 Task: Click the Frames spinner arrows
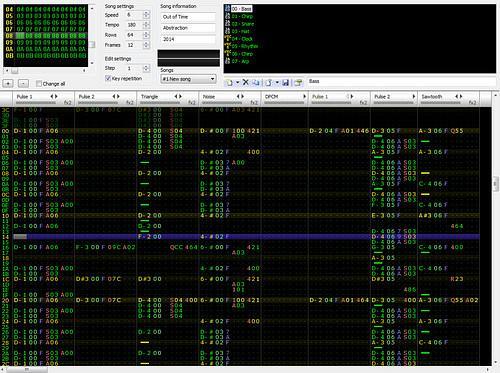146,45
